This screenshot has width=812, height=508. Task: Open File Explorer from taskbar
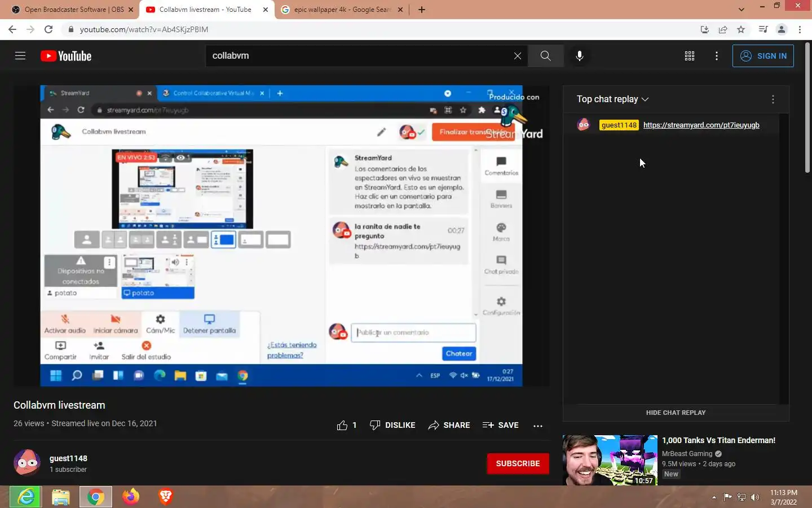61,497
